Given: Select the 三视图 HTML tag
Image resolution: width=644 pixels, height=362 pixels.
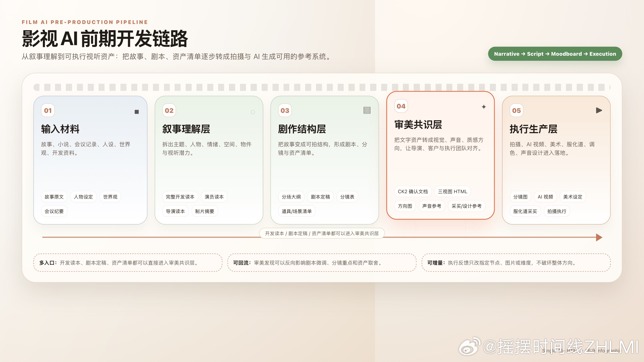Looking at the screenshot, I should [453, 192].
